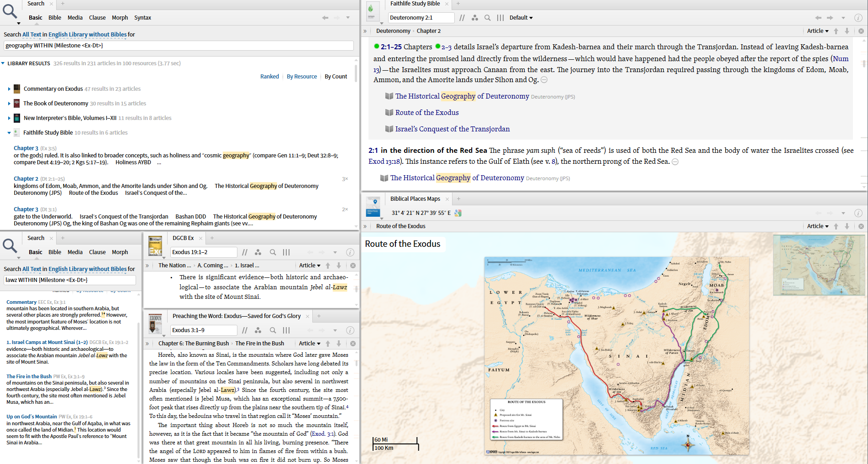The height and width of the screenshot is (464, 868).
Task: Activate the Biblical Places Maps tab
Action: 415,199
